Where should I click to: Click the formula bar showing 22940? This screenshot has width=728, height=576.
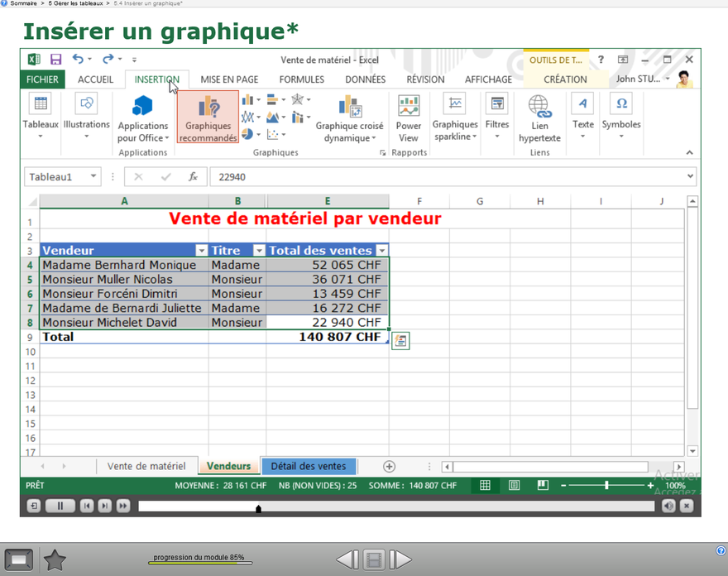(x=447, y=177)
